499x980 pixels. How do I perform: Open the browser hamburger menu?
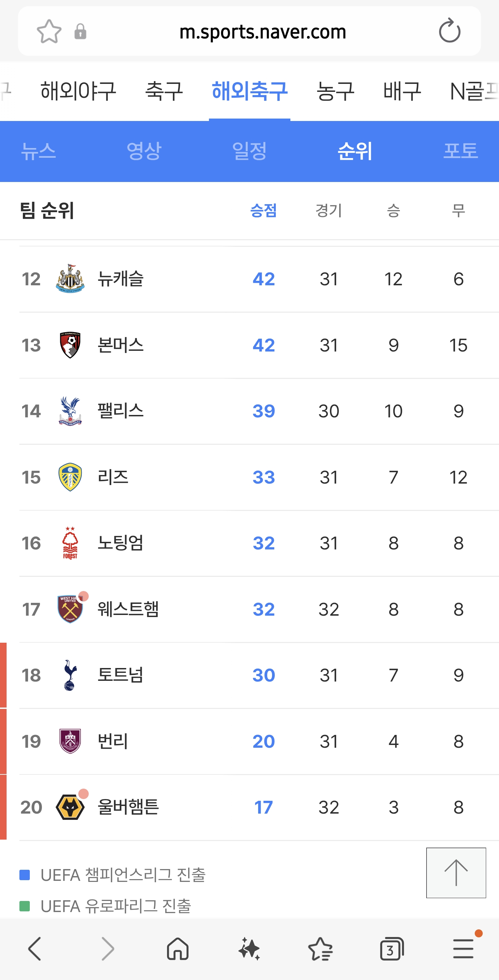(x=463, y=948)
